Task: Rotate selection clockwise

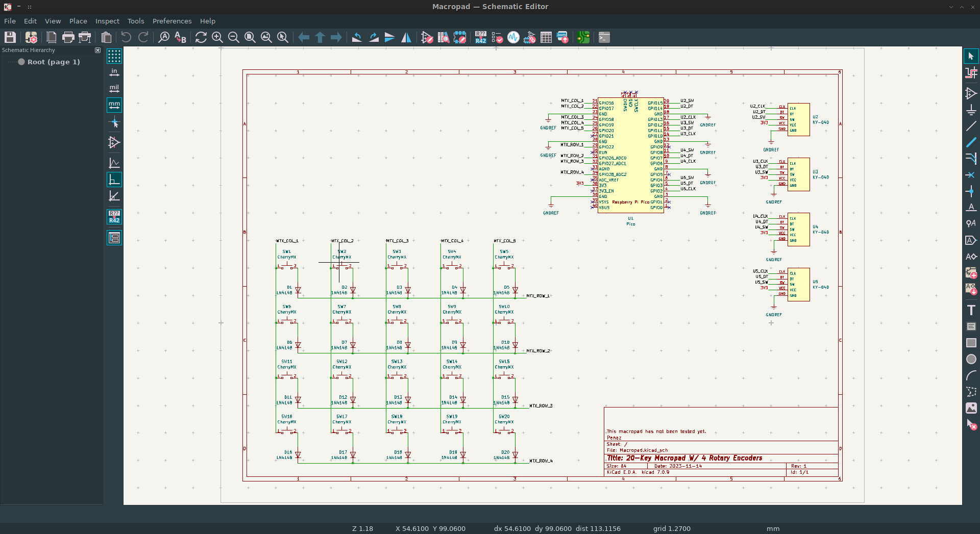Action: click(x=374, y=37)
